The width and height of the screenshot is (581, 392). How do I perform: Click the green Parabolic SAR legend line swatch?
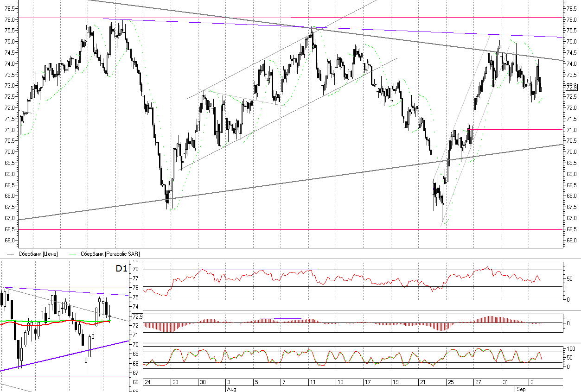(73, 254)
